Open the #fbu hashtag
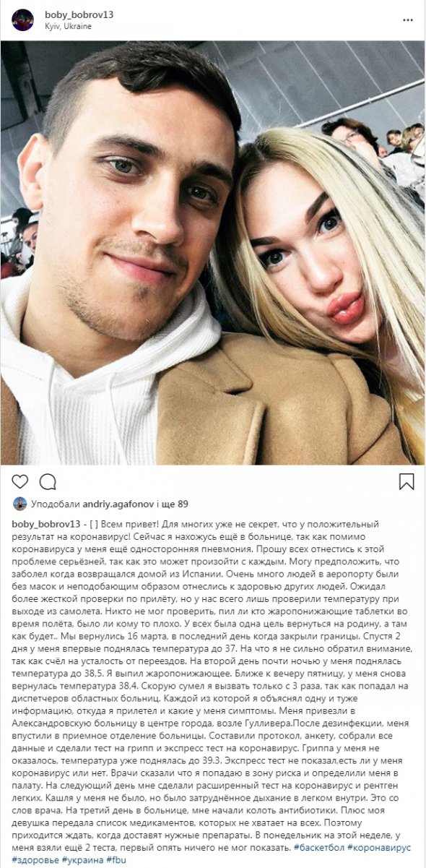Image resolution: width=426 pixels, height=868 pixels. point(118,860)
